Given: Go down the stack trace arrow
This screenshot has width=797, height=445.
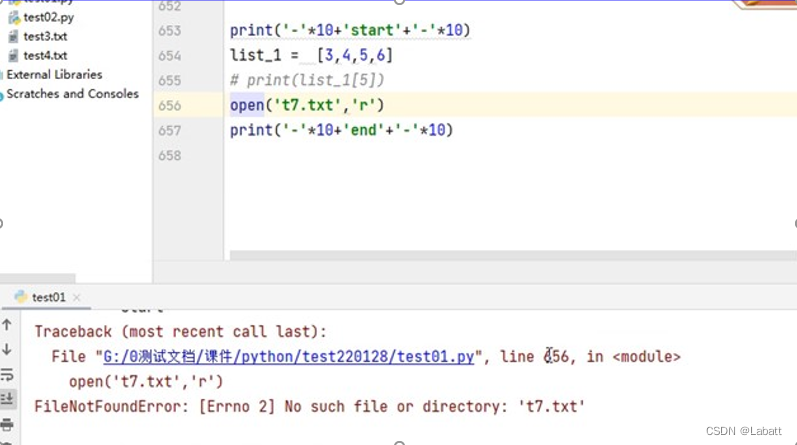Looking at the screenshot, I should click(7, 349).
